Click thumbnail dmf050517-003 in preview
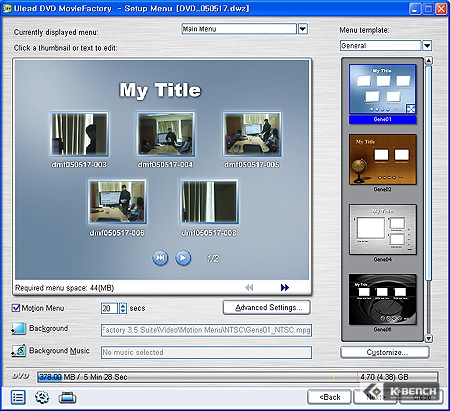The height and width of the screenshot is (411, 450). tap(79, 134)
